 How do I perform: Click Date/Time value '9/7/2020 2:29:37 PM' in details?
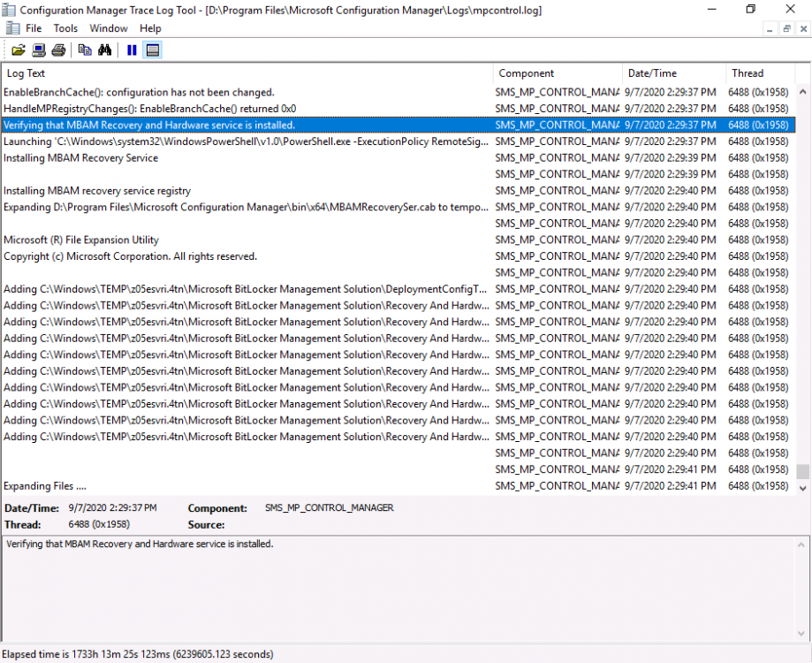pos(112,507)
